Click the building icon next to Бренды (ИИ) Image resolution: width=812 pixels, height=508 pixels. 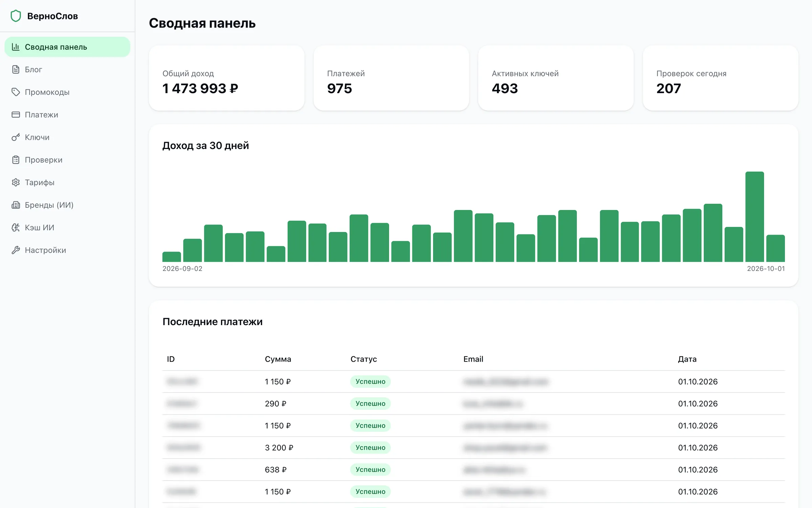coord(16,205)
